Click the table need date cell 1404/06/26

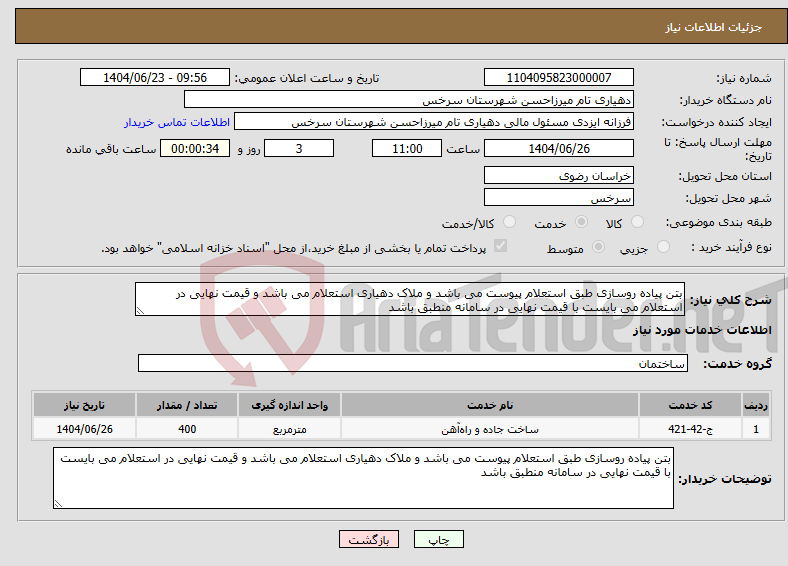[84, 429]
